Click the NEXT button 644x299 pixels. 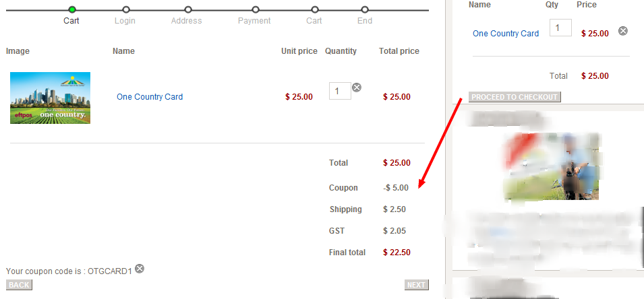[417, 285]
